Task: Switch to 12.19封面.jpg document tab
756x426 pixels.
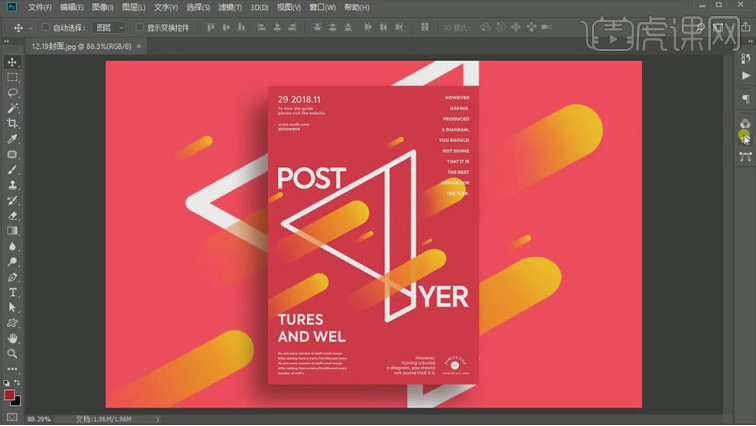Action: click(81, 46)
